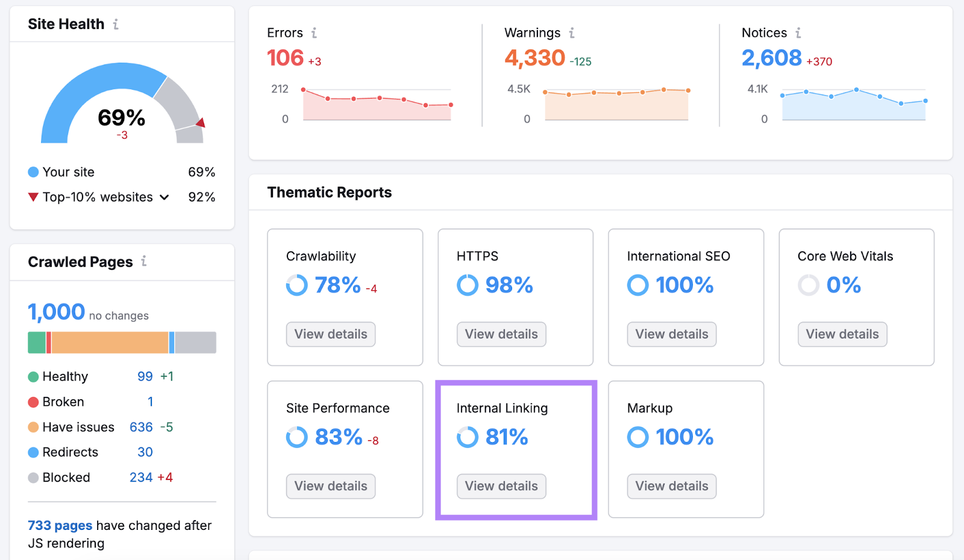964x560 pixels.
Task: Click the Internal Linking 81% score
Action: pyautogui.click(x=507, y=438)
